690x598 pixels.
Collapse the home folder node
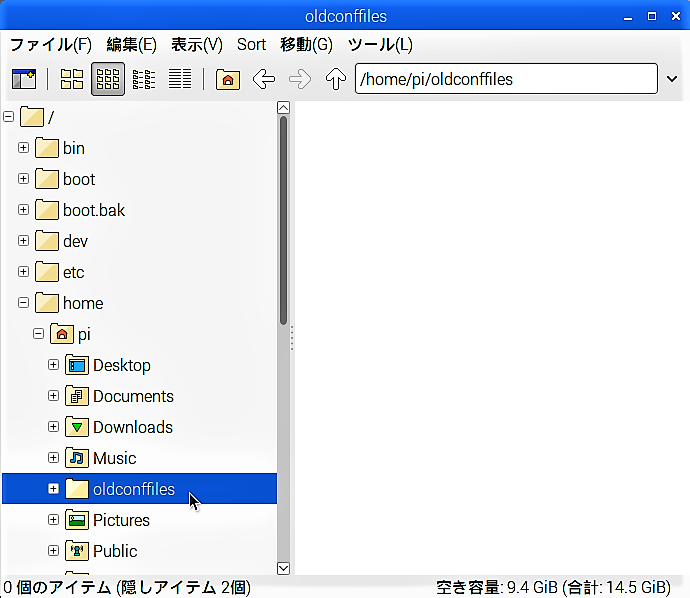coord(23,303)
